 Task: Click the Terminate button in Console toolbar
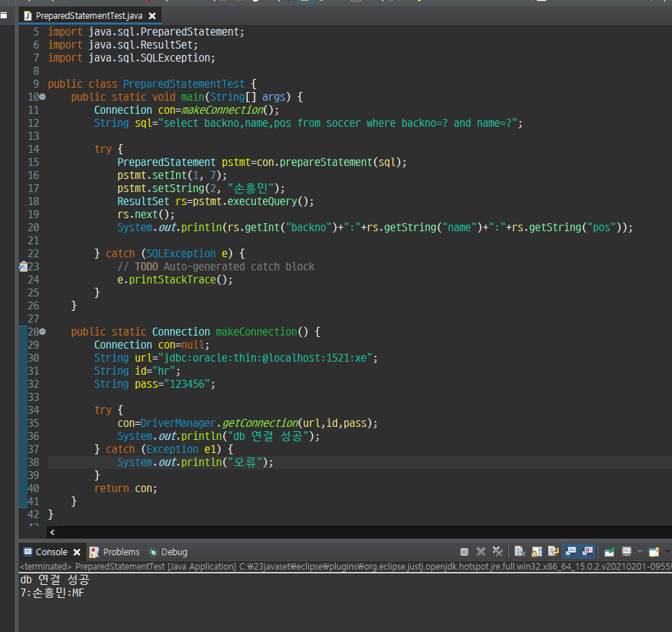coord(465,552)
